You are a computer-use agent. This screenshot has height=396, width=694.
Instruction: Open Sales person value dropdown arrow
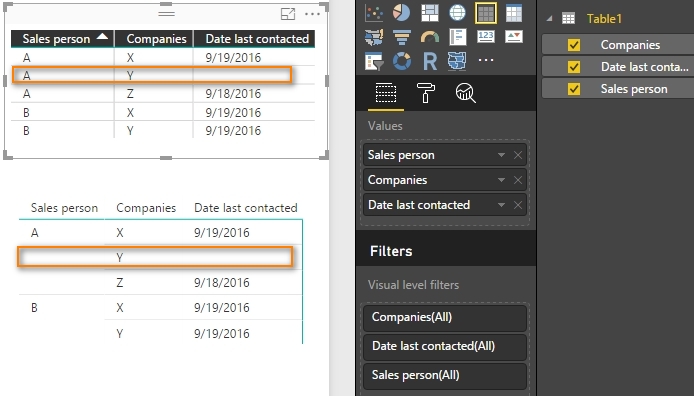point(501,155)
